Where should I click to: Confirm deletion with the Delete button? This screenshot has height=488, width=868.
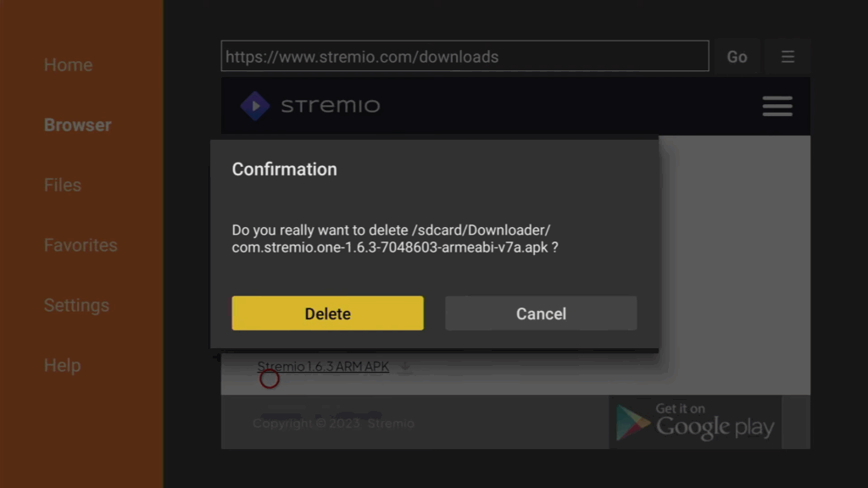327,313
